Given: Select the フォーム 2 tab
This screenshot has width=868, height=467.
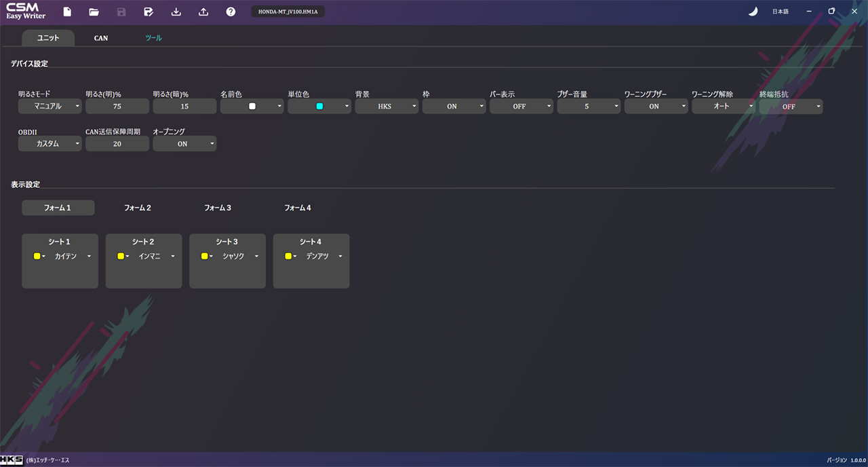Looking at the screenshot, I should point(138,208).
